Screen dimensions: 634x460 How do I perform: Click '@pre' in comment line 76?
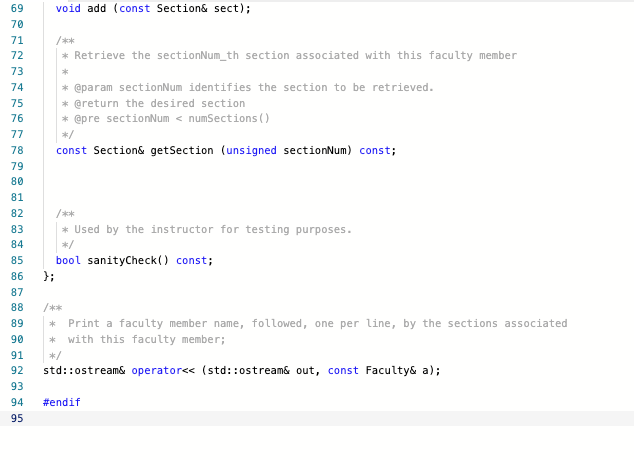pos(87,118)
